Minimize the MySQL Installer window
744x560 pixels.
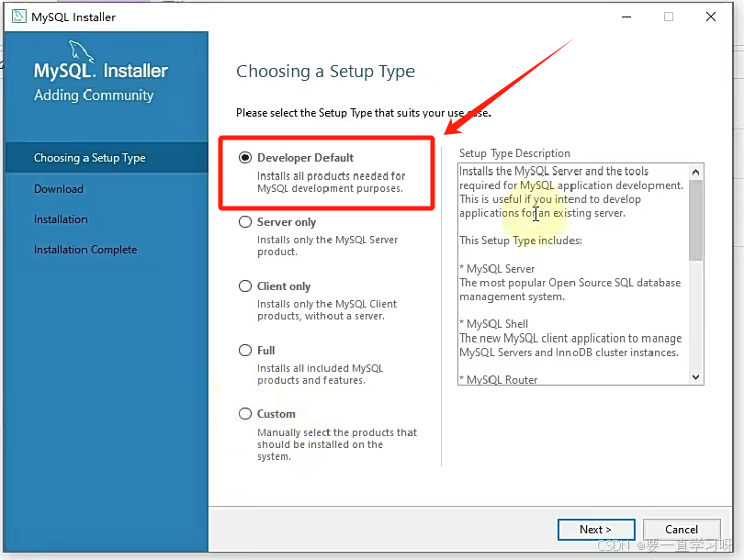click(626, 17)
